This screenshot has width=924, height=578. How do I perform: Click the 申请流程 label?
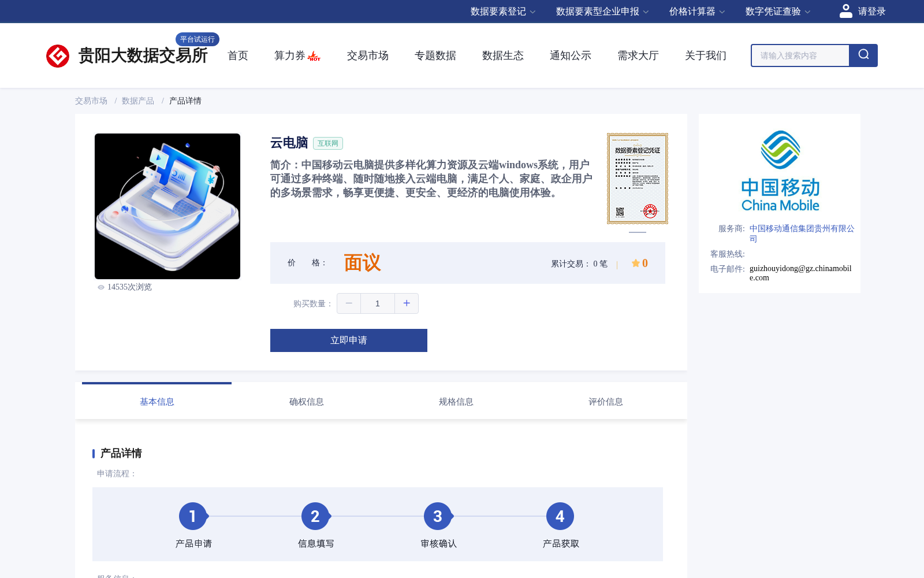[x=117, y=474]
